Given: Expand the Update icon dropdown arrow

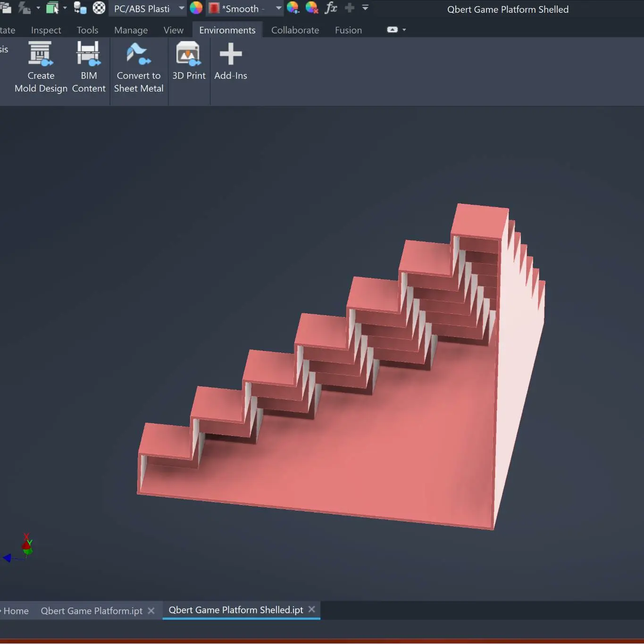Looking at the screenshot, I should [x=38, y=8].
